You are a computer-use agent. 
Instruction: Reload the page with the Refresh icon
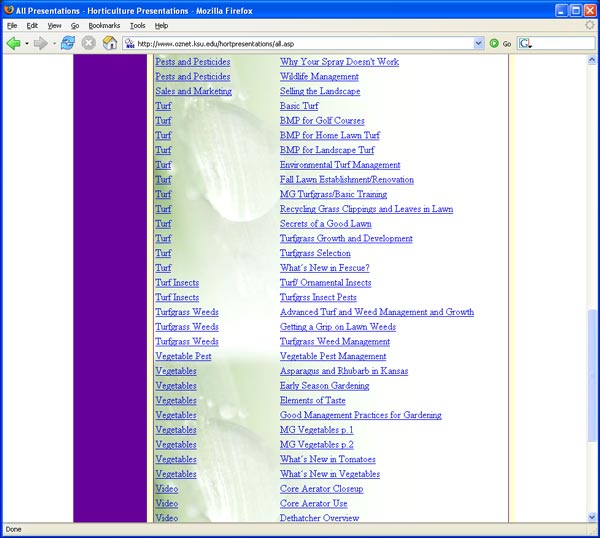point(68,43)
